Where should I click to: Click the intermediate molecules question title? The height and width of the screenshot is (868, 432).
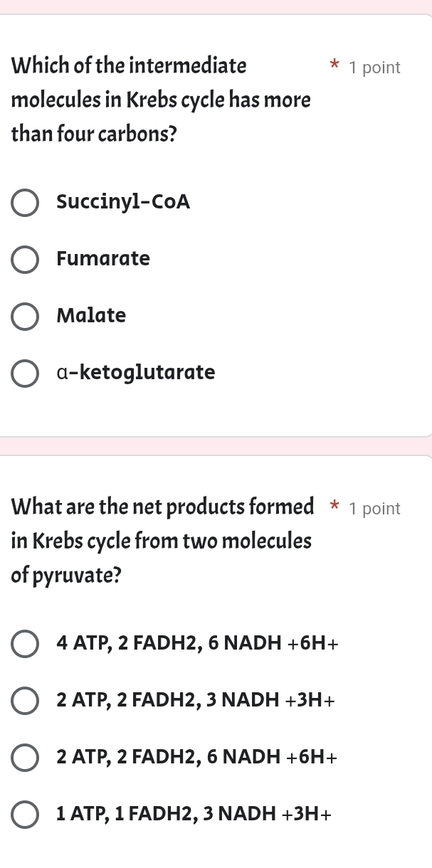coord(160,100)
